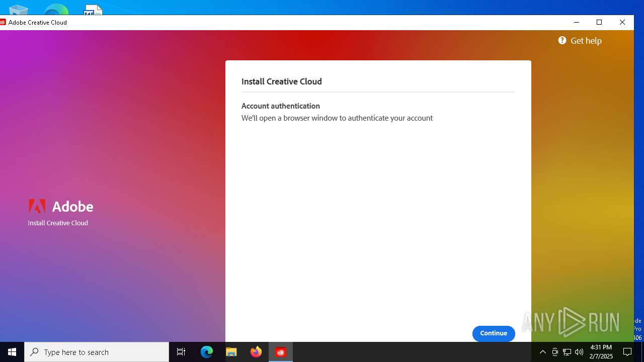644x362 pixels.
Task: Click the Adobe Creative Cloud title bar icon
Action: (x=3, y=22)
